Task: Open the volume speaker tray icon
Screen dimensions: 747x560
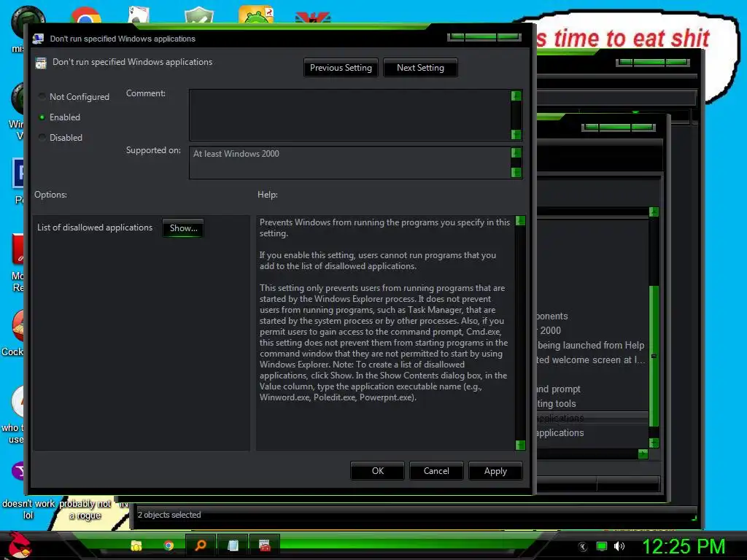Action: point(619,547)
